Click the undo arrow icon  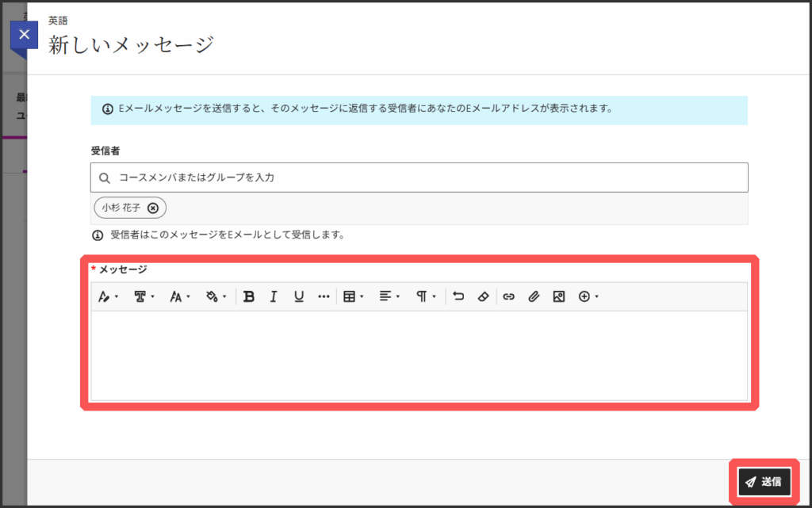pyautogui.click(x=458, y=296)
